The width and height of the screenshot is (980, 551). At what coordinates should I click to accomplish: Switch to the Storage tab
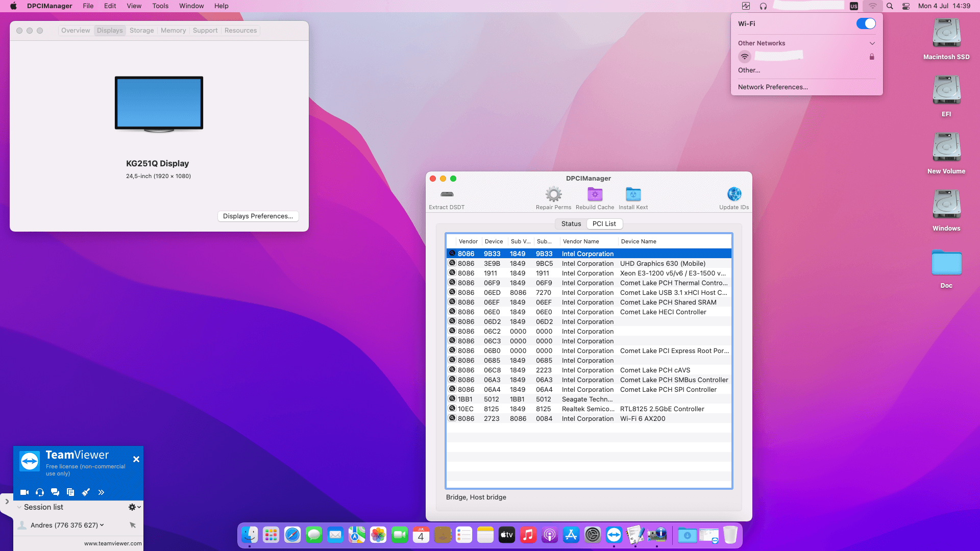tap(141, 31)
